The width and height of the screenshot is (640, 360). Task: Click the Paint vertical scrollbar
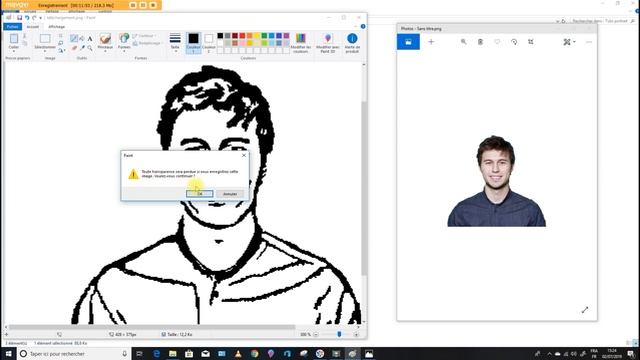click(364, 188)
